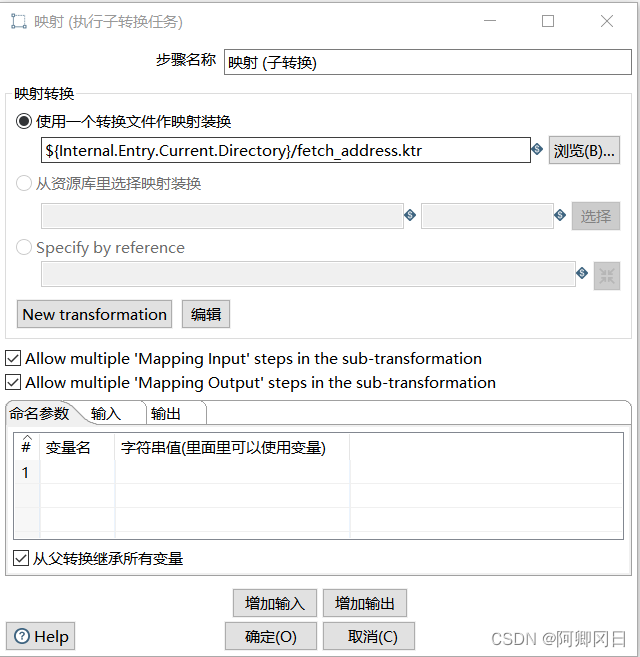Switch to the 输入 tab

pyautogui.click(x=105, y=413)
